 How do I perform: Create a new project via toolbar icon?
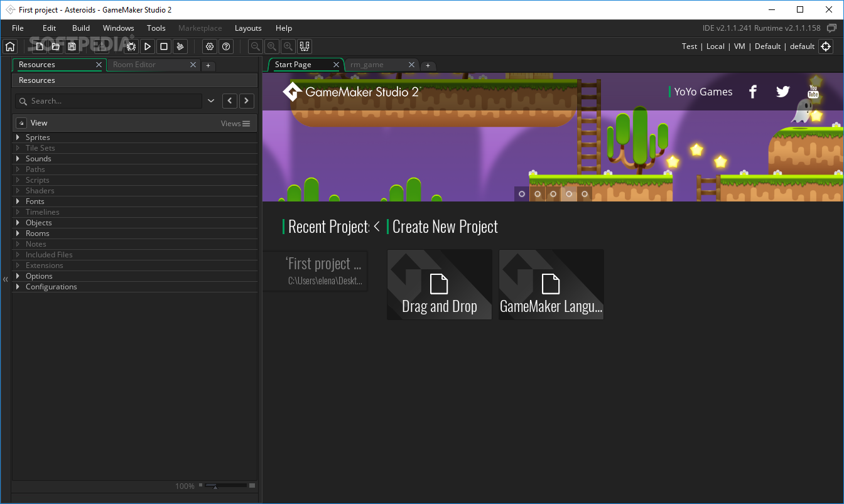point(40,46)
